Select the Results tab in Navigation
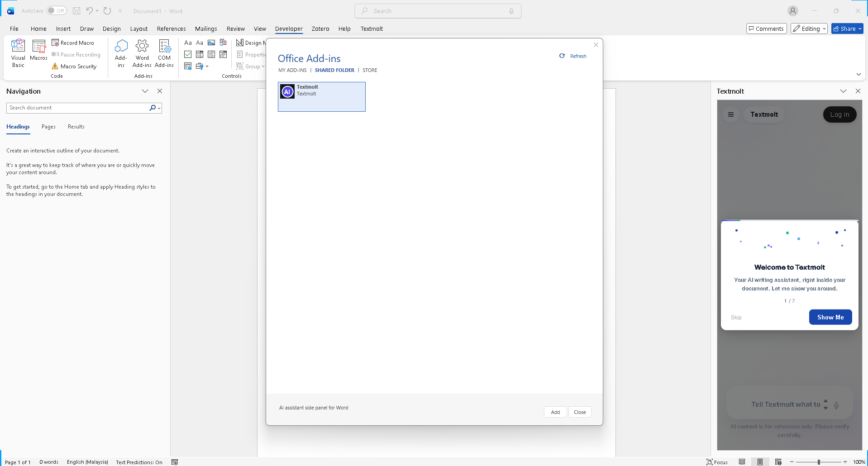Image resolution: width=868 pixels, height=466 pixels. [x=76, y=127]
